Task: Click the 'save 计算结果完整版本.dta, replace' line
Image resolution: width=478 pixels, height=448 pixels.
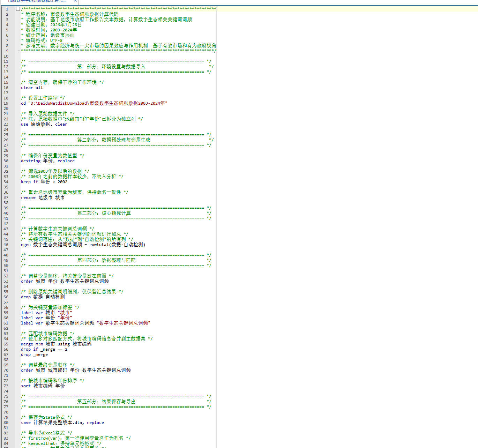Action: [x=62, y=423]
